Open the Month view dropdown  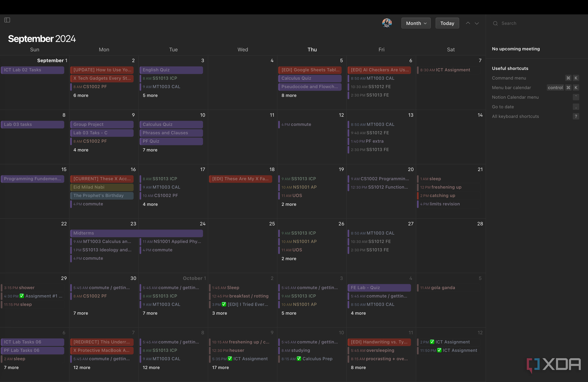pos(416,23)
